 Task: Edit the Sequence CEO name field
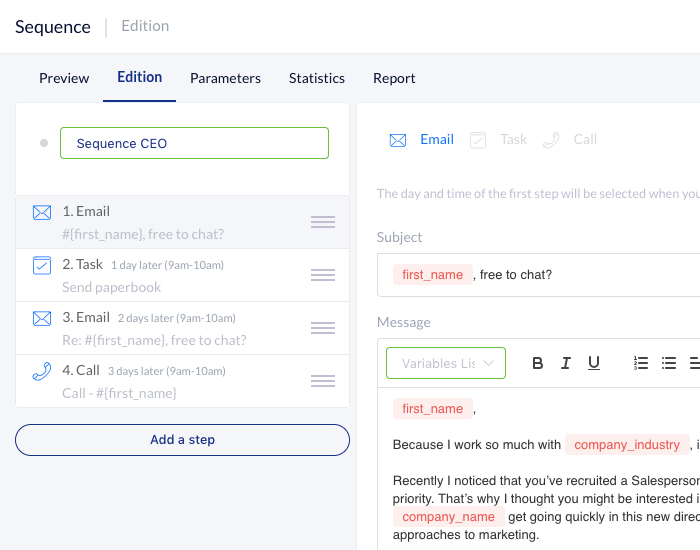194,143
